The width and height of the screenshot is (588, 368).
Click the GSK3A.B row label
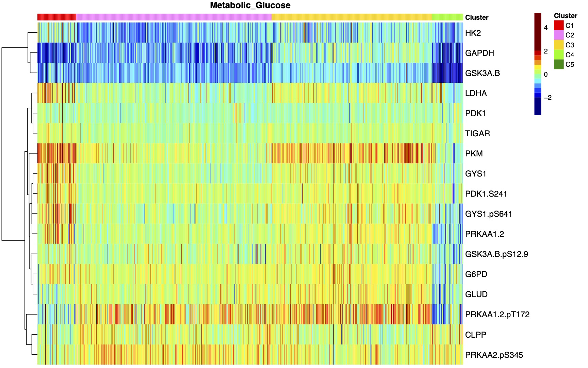(483, 73)
